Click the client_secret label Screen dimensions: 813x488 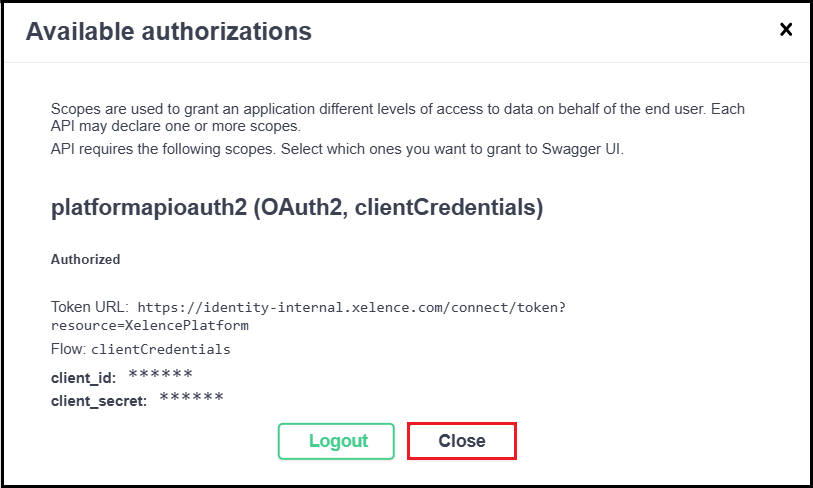(99, 401)
